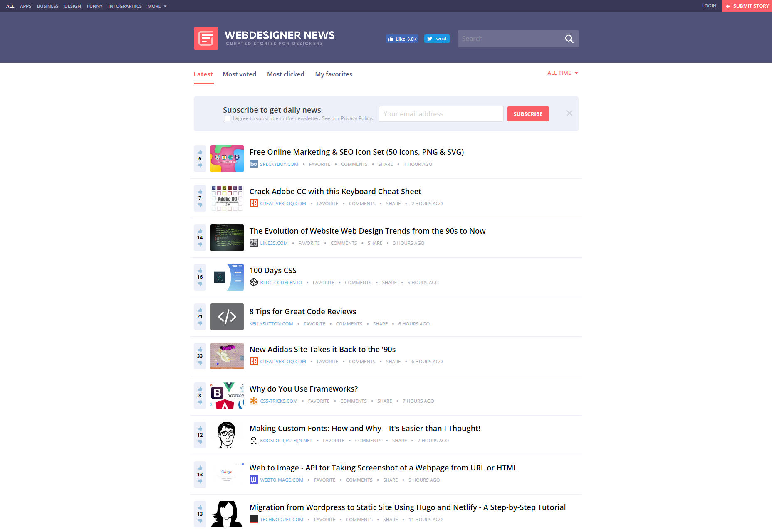
Task: Click the Creative Bloq favicon beside Adobe CC story
Action: point(253,204)
